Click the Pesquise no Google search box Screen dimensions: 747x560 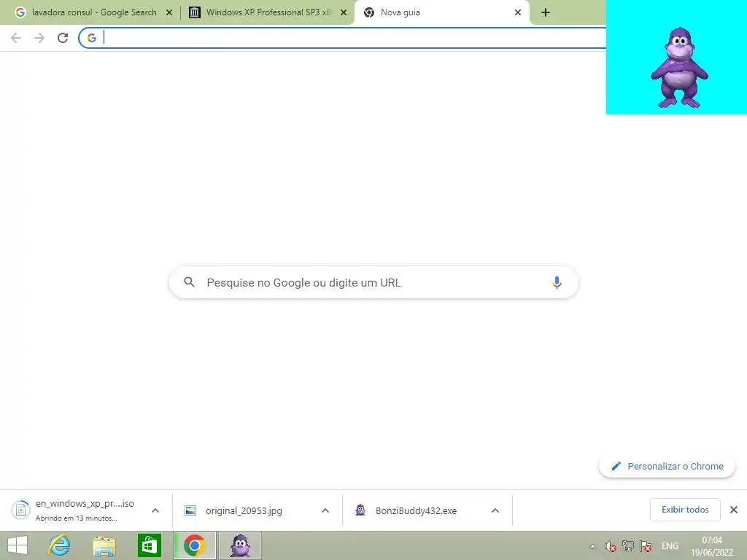(373, 282)
